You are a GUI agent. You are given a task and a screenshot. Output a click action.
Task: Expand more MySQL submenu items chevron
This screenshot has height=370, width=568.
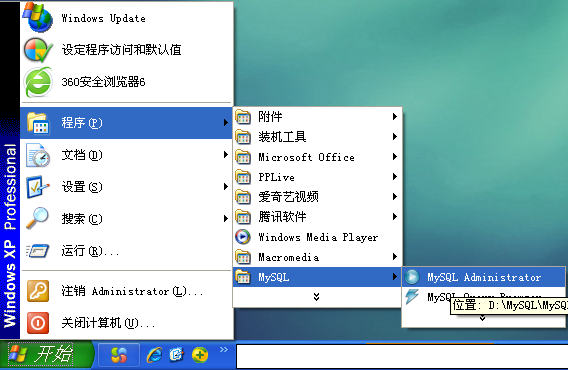(483, 319)
